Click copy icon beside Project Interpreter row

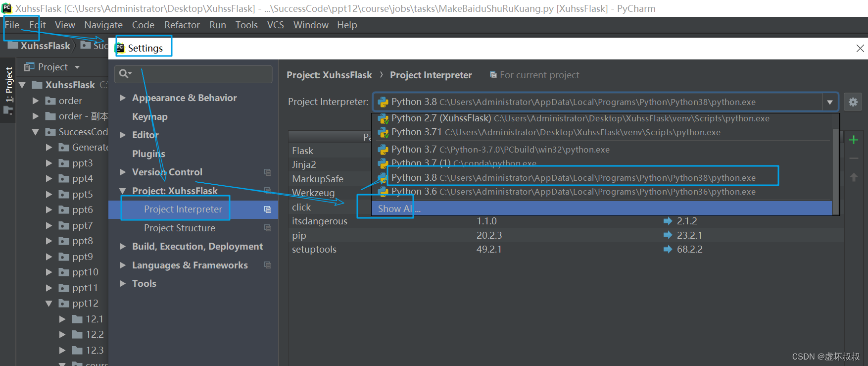coord(267,209)
